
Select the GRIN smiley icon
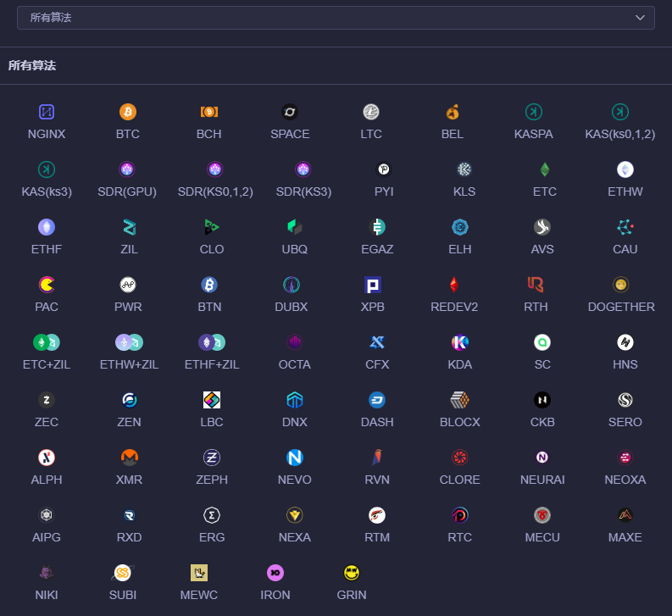tap(352, 573)
